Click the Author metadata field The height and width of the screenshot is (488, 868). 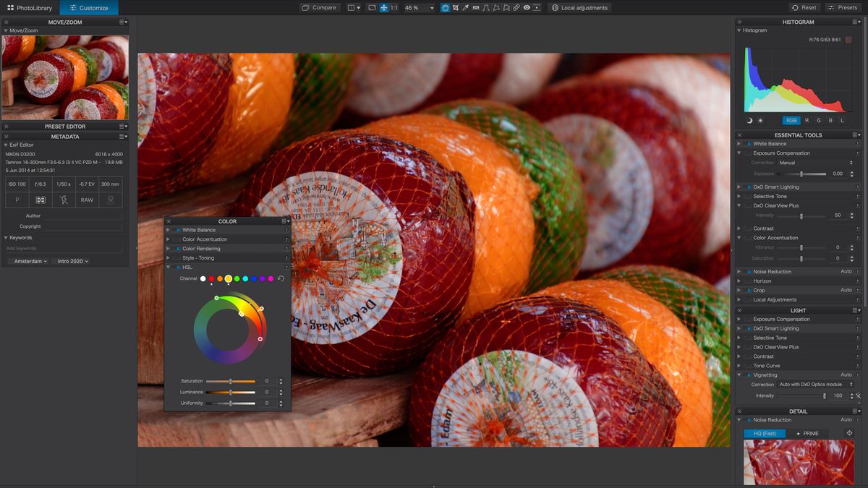pos(82,215)
